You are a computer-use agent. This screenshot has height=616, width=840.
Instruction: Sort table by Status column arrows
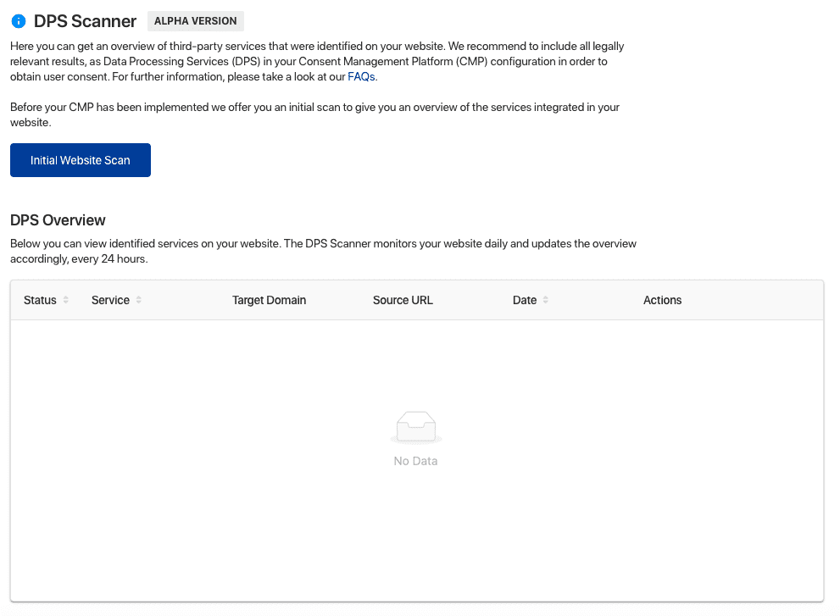click(x=66, y=300)
